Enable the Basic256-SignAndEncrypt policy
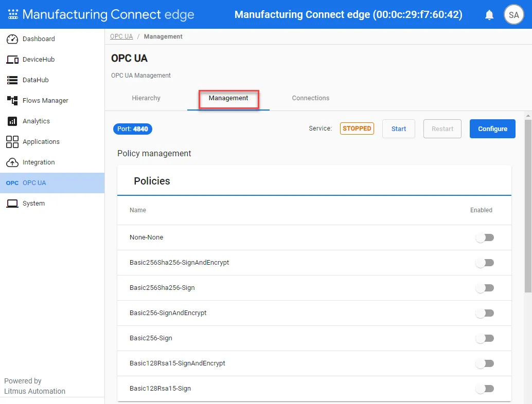This screenshot has height=404, width=532. (x=485, y=313)
